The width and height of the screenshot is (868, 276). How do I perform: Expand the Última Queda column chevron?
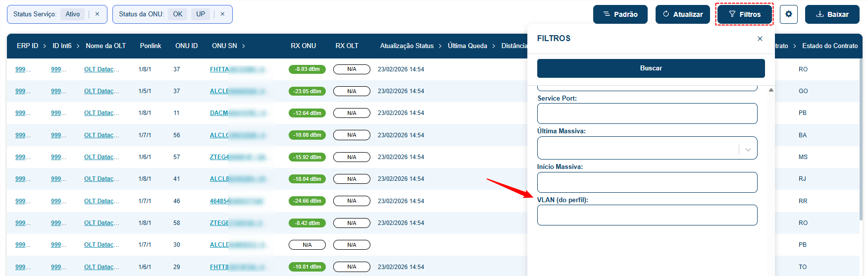click(x=494, y=46)
